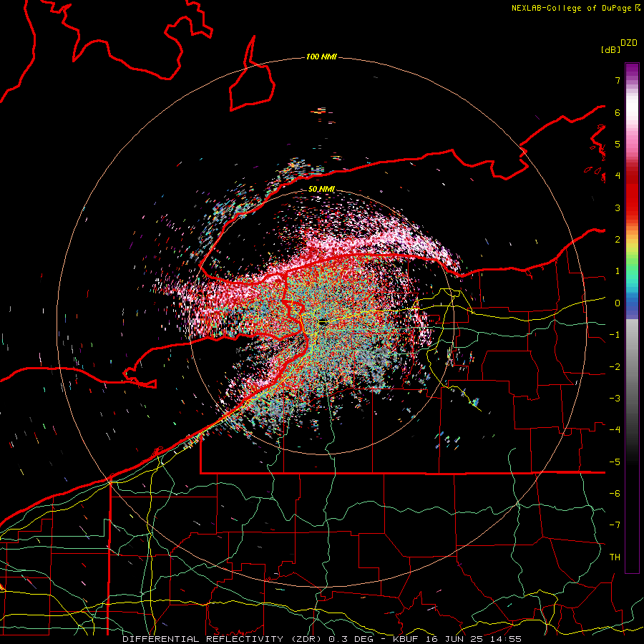Click the -7 value on color scale
Image resolution: width=644 pixels, height=644 pixels.
[x=615, y=525]
